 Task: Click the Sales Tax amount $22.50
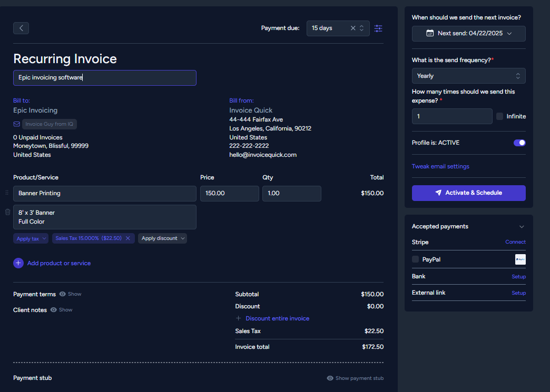tap(374, 331)
